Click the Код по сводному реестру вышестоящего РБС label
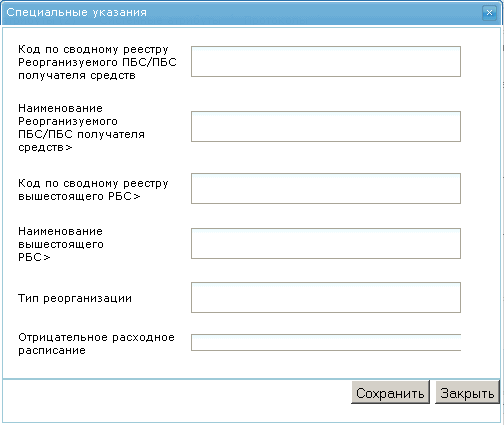This screenshot has height=425, width=504. pos(93,190)
